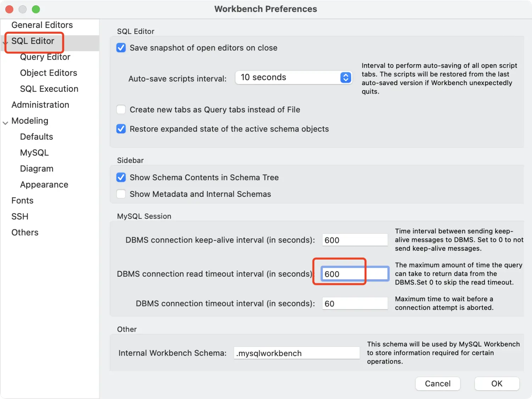Open the Query Editor preferences page
This screenshot has width=532, height=399.
pos(45,57)
